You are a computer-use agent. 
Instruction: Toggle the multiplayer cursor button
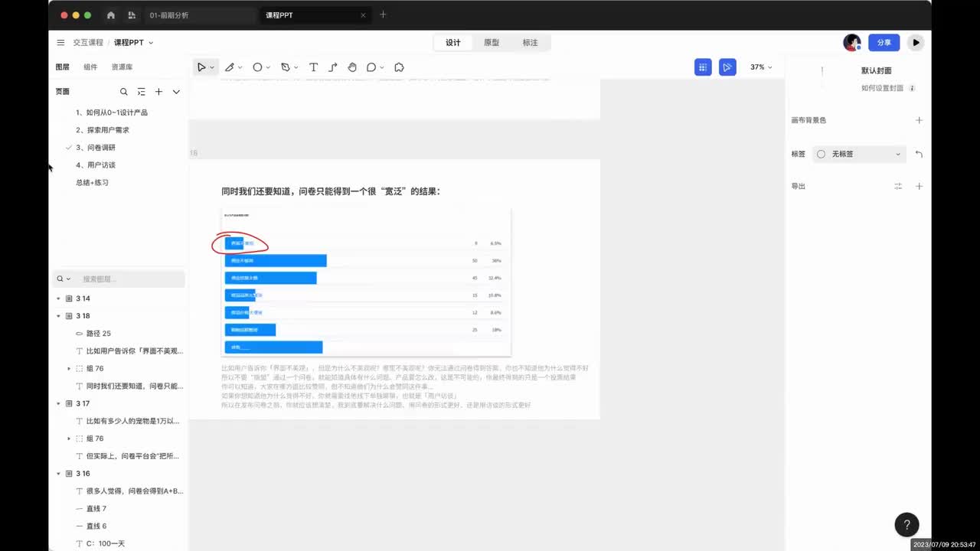(x=727, y=67)
